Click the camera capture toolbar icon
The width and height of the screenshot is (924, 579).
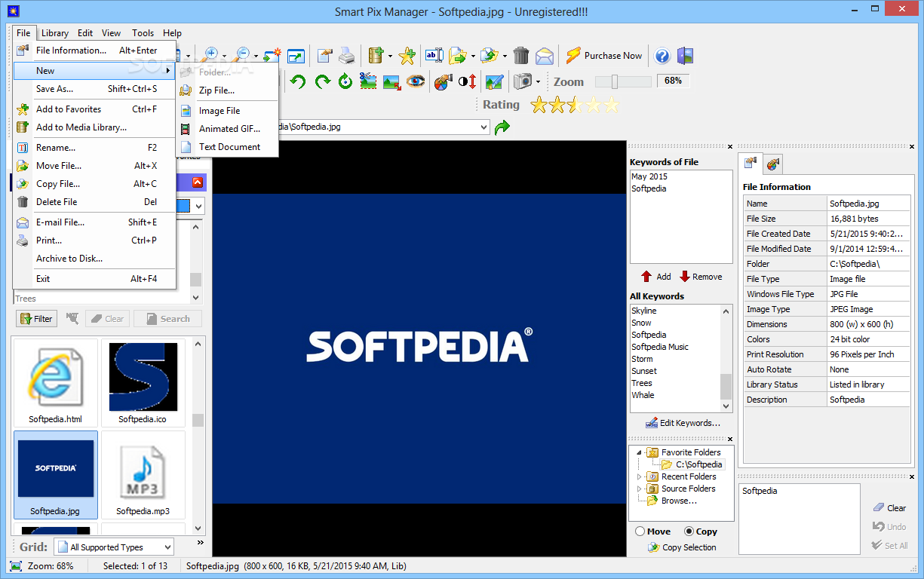coord(522,81)
